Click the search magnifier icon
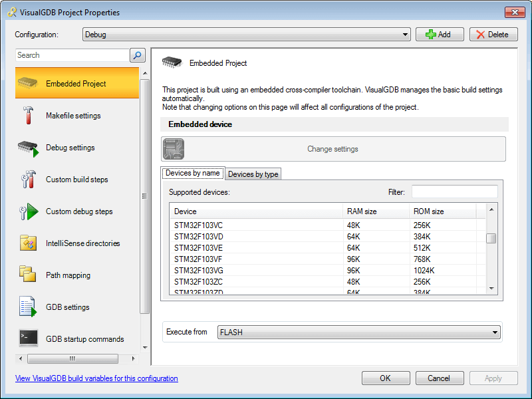Screen dimensions: 532x399 click(137, 55)
